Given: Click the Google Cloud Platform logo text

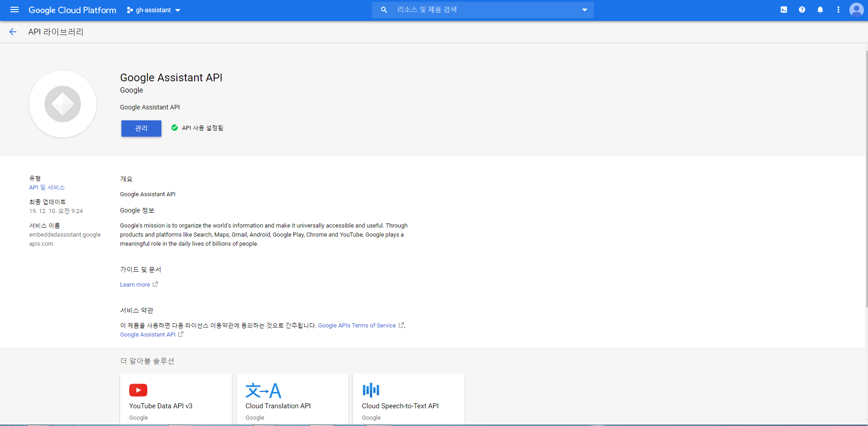Looking at the screenshot, I should point(72,10).
